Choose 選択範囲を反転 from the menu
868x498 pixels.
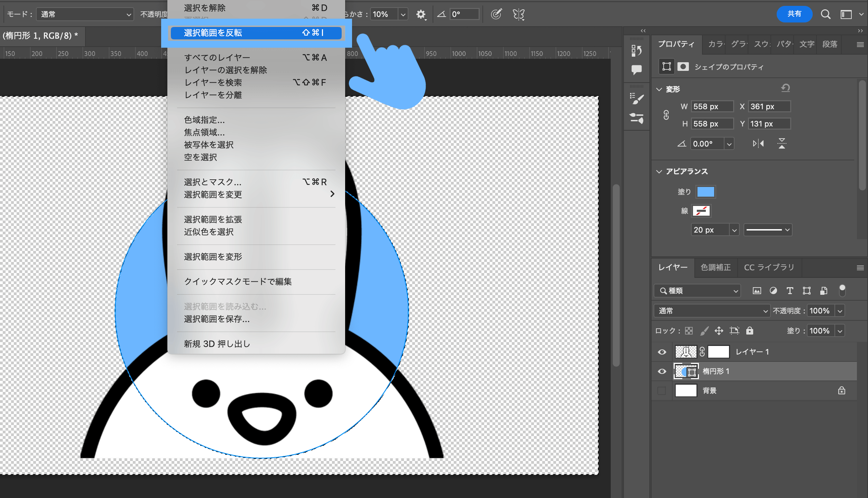click(256, 33)
